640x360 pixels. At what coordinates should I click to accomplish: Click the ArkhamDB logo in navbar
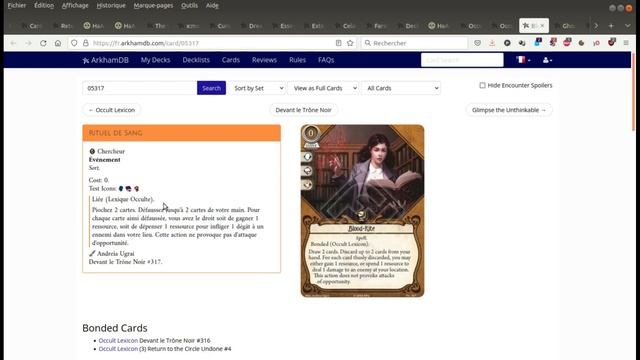[105, 60]
